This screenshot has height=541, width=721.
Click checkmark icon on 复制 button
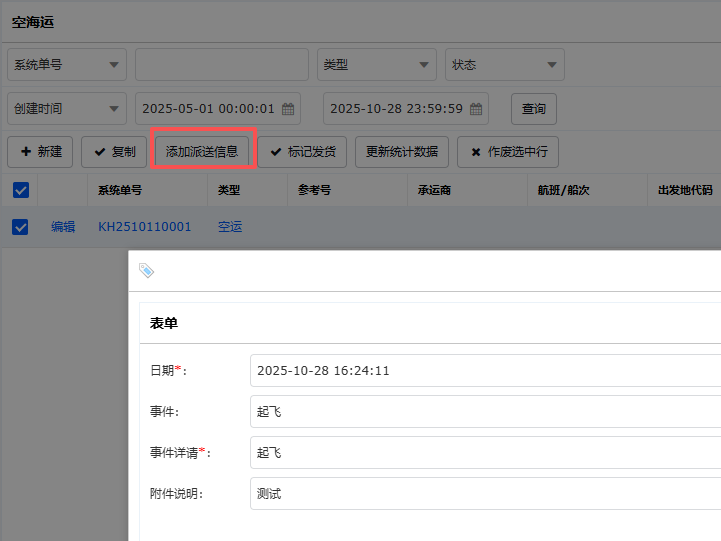coord(99,152)
